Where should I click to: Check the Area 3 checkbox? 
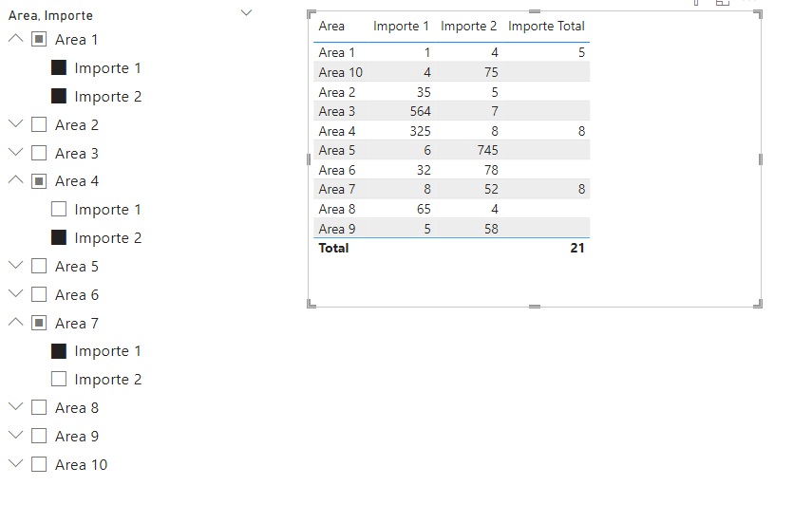point(39,153)
